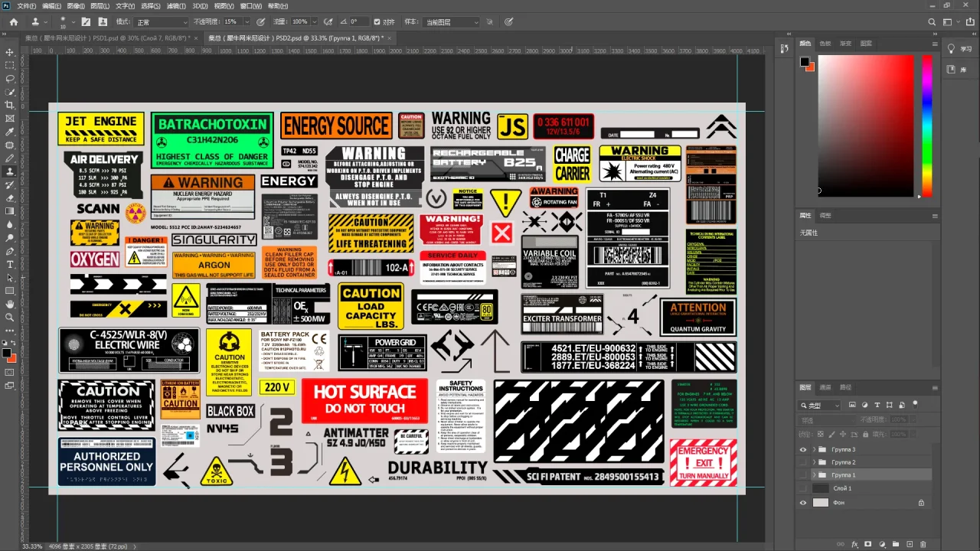Screen dimensions: 980x551
Task: Open the 流量 flow dropdown arrow
Action: [315, 22]
